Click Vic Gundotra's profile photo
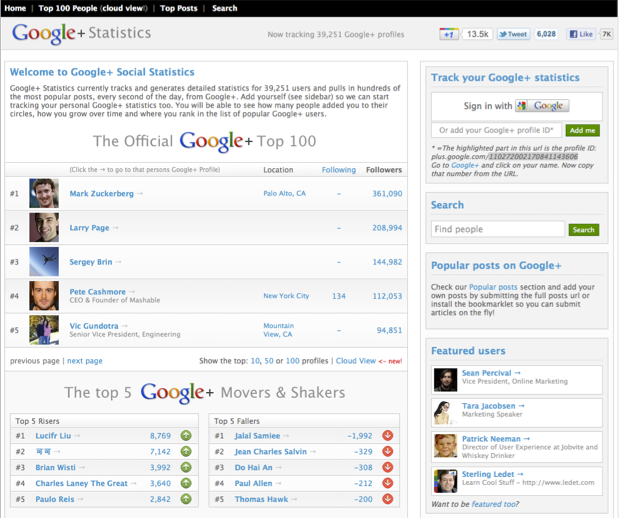The width and height of the screenshot is (619, 518). 44,330
